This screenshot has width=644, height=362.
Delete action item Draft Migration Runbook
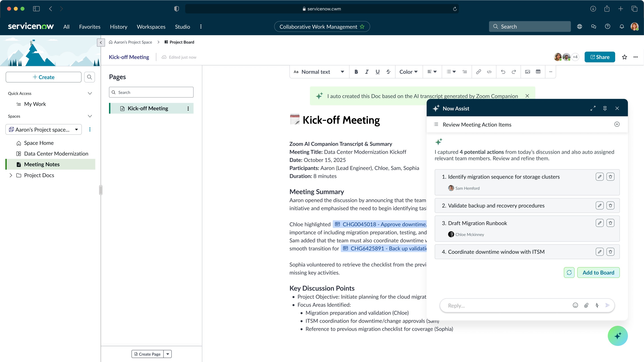[610, 223]
